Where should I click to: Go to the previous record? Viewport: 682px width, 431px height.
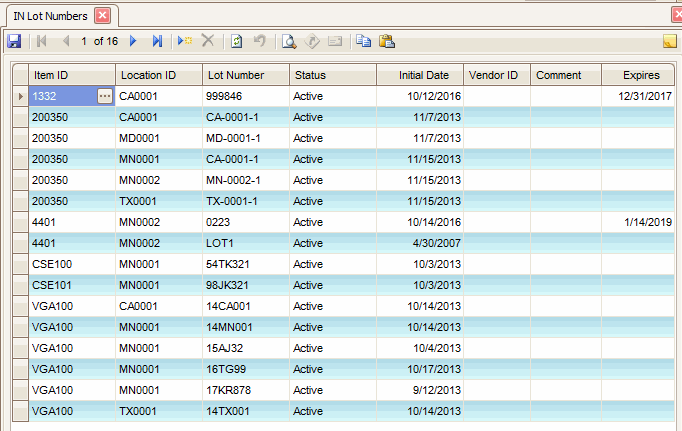pos(65,41)
